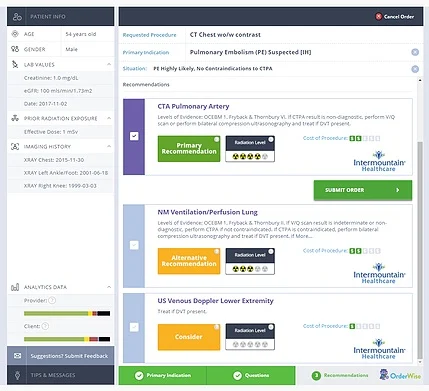Click the Tips & Messages lightbulb icon
Image resolution: width=429 pixels, height=391 pixels.
(17, 375)
